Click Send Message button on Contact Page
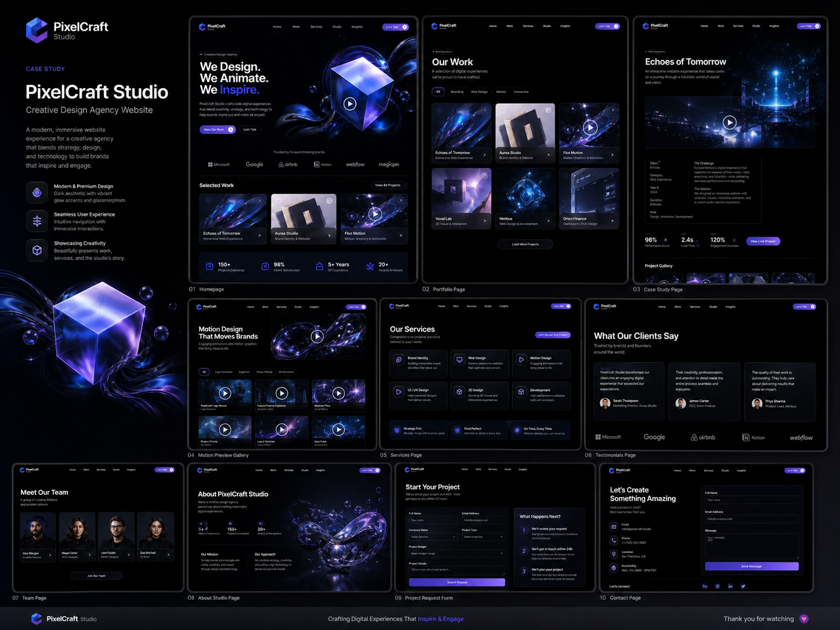Viewport: 840px width, 630px height. [x=751, y=566]
